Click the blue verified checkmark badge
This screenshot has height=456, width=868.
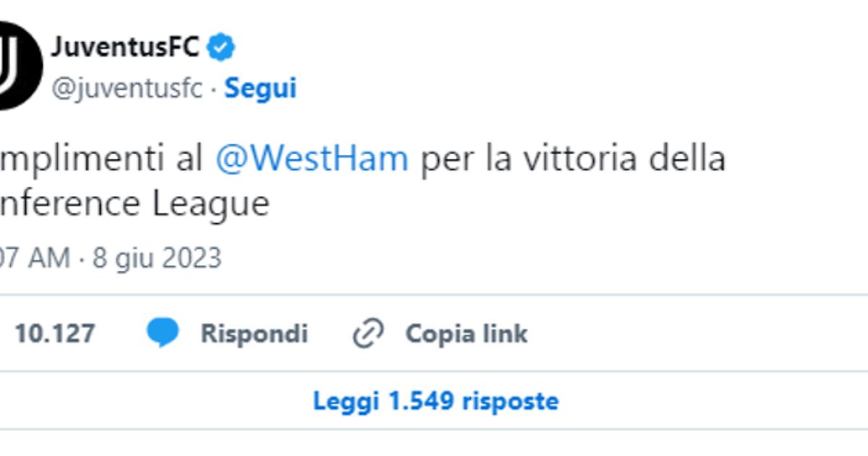click(221, 48)
